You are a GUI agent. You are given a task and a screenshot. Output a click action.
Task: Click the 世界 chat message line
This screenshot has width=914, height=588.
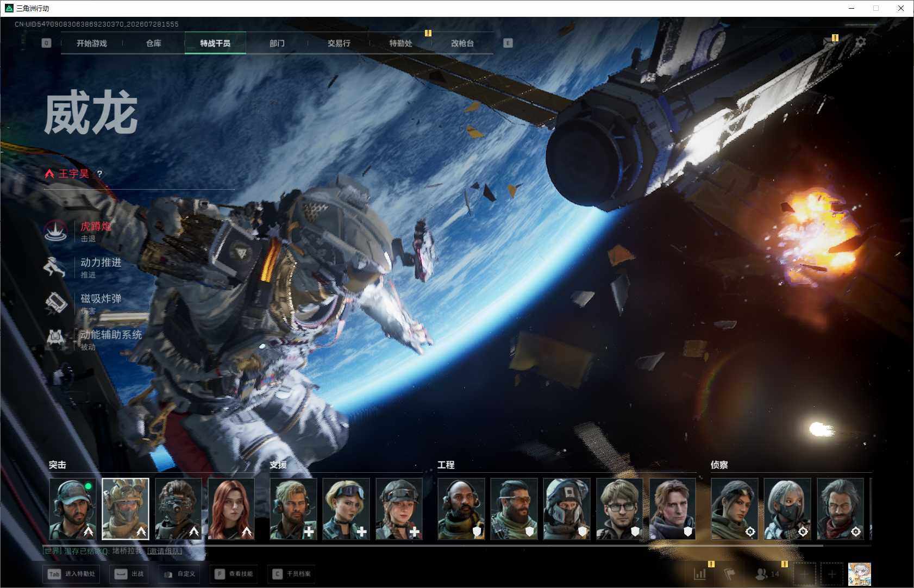(113, 551)
